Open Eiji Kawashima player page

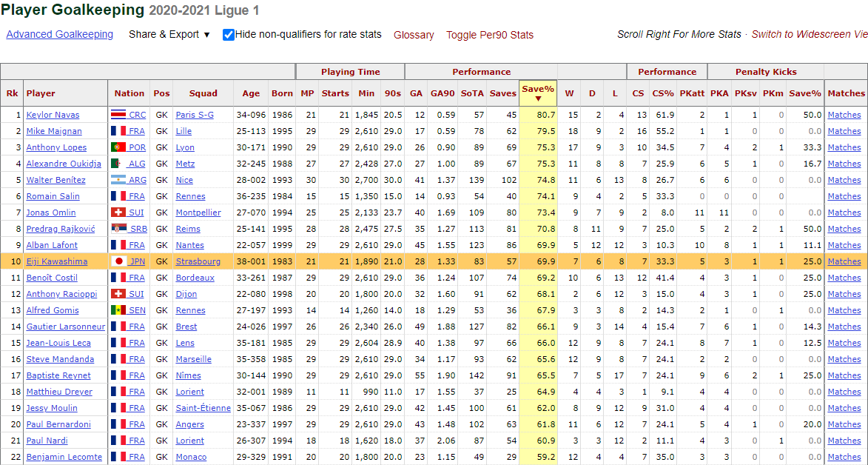click(x=56, y=261)
